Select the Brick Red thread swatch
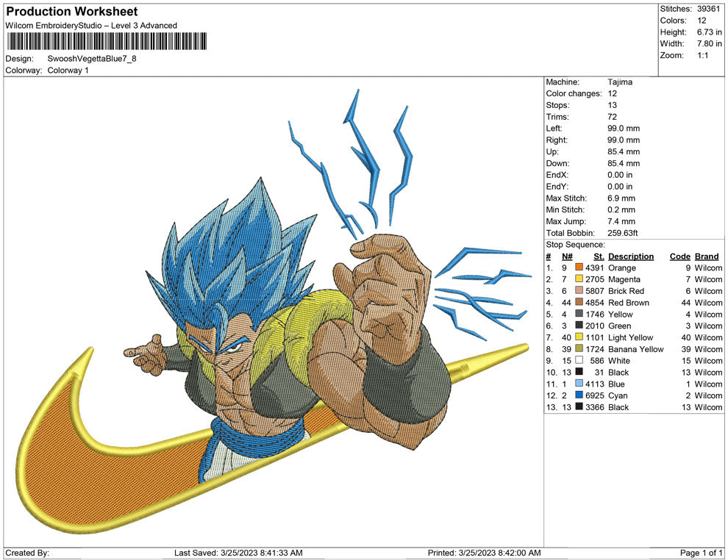 [579, 291]
